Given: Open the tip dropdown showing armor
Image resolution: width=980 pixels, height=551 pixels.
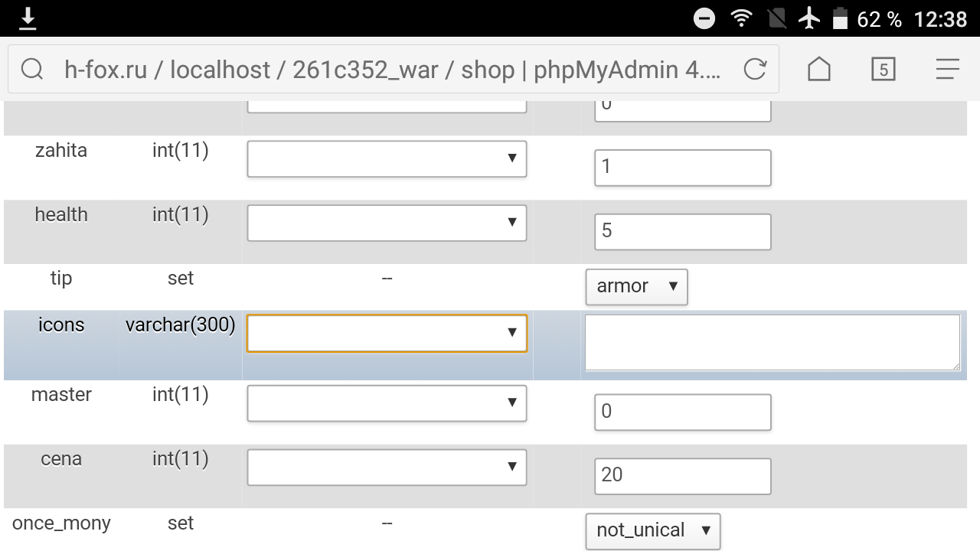Looking at the screenshot, I should point(637,286).
